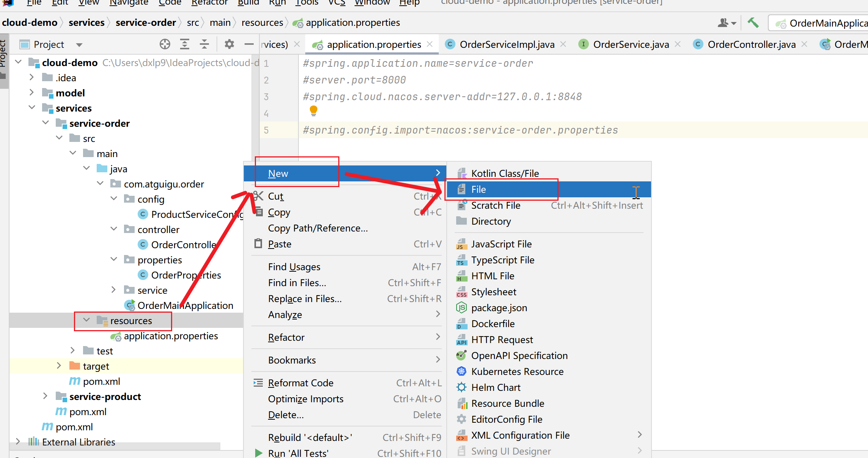This screenshot has height=458, width=868.
Task: Open Project panel settings gear
Action: point(229,44)
